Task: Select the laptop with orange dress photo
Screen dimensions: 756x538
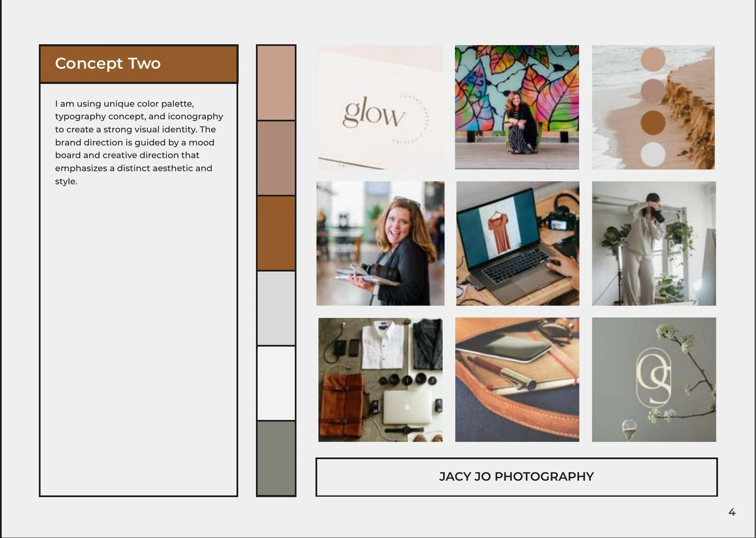Action: point(517,243)
